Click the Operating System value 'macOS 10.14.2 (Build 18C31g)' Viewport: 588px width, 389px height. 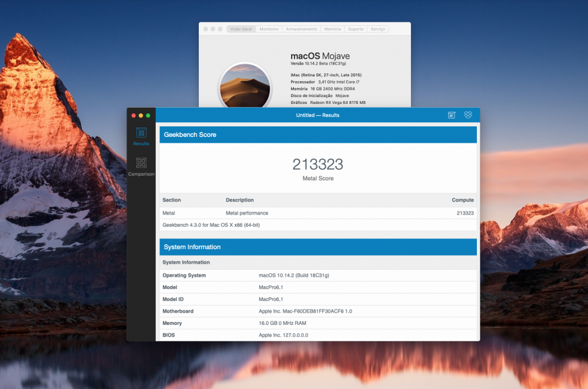tap(294, 275)
